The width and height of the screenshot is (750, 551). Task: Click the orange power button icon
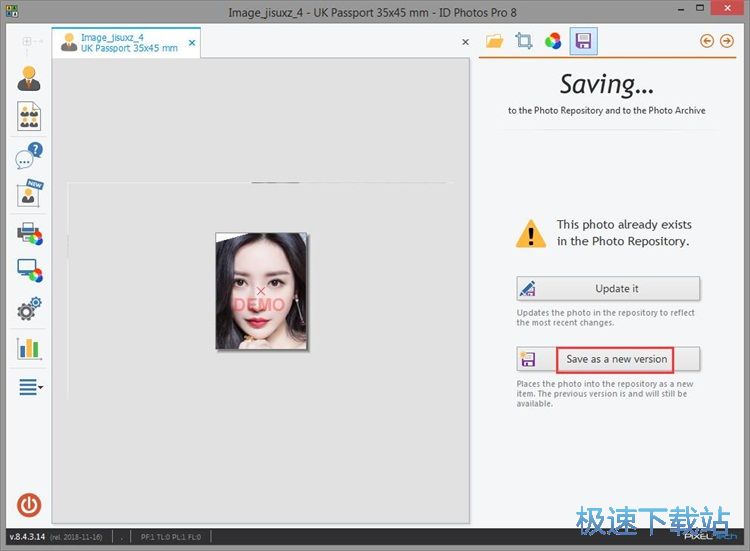coord(29,505)
